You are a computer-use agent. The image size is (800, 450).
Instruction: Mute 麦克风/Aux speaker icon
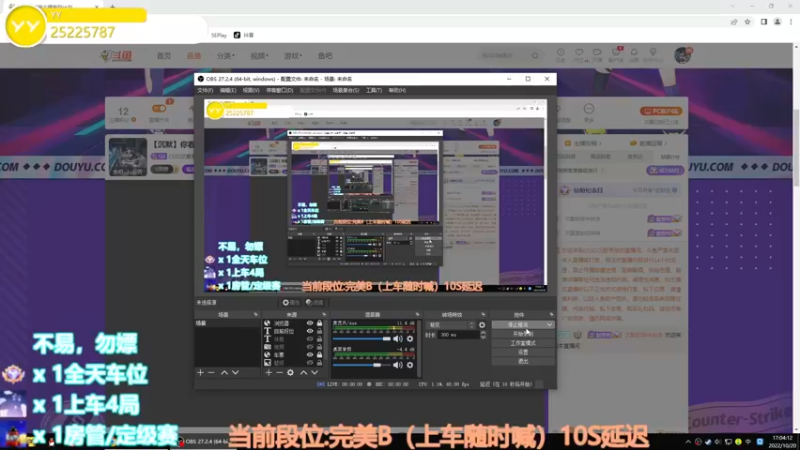[398, 339]
